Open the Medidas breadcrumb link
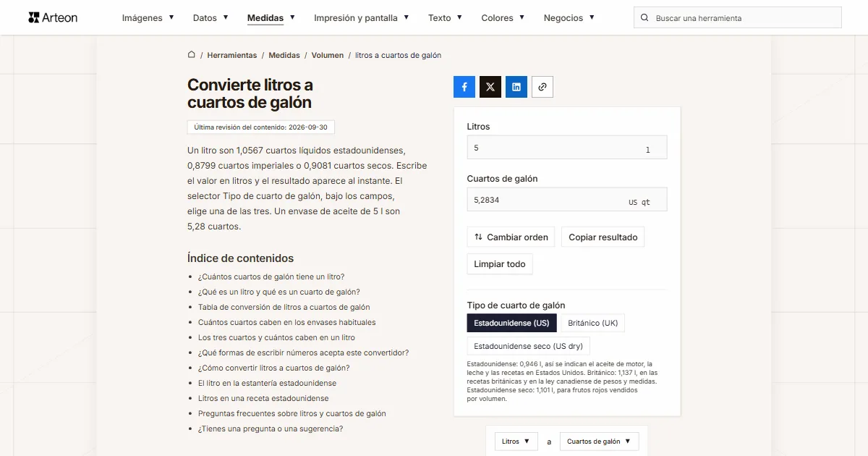 (x=284, y=55)
